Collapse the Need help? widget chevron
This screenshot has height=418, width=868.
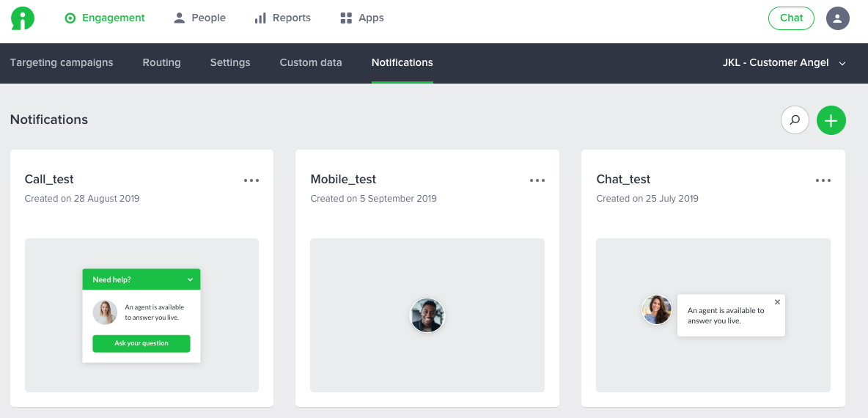(190, 279)
